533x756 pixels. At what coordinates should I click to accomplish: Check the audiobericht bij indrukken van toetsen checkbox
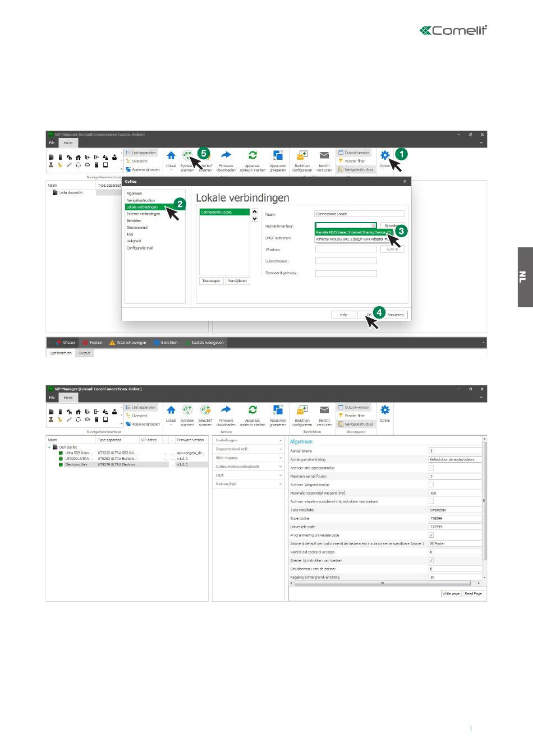pos(431,501)
